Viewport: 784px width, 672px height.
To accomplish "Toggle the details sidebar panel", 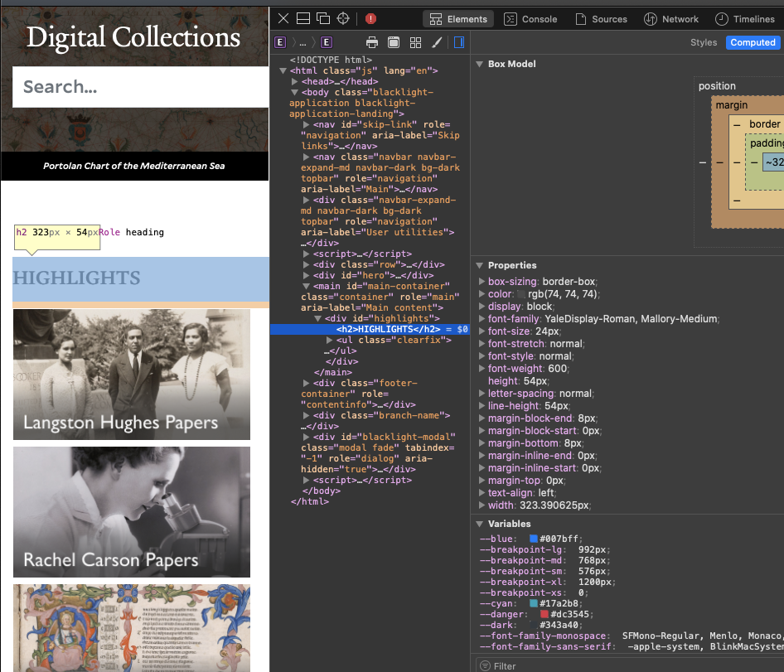I will tap(458, 41).
